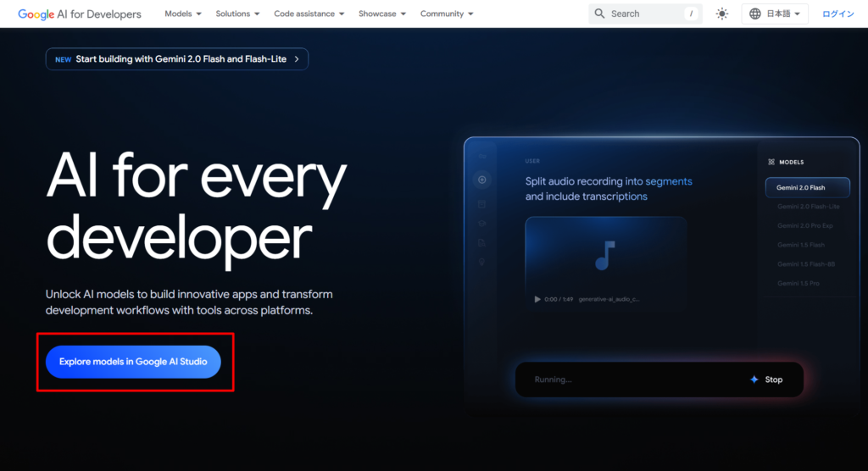Image resolution: width=868 pixels, height=471 pixels.
Task: Open the Models dropdown menu
Action: coord(183,14)
